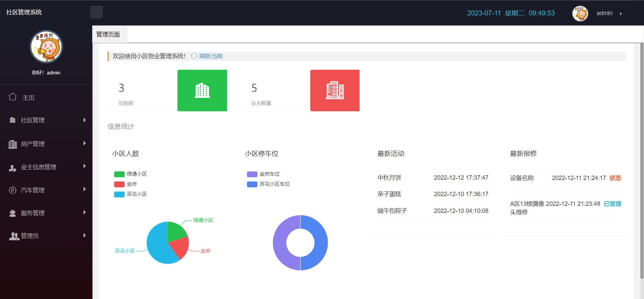
Task: Toggle 金府车位 legend in parking chart
Action: [264, 174]
